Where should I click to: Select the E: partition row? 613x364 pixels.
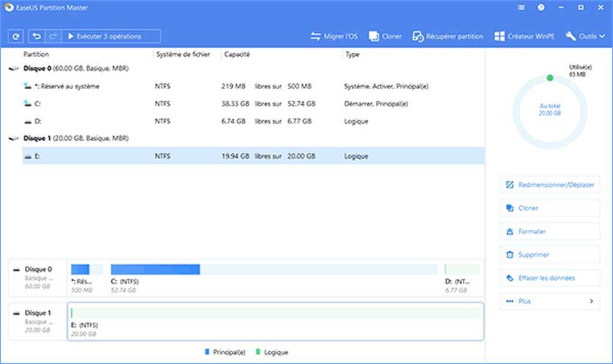click(x=253, y=156)
